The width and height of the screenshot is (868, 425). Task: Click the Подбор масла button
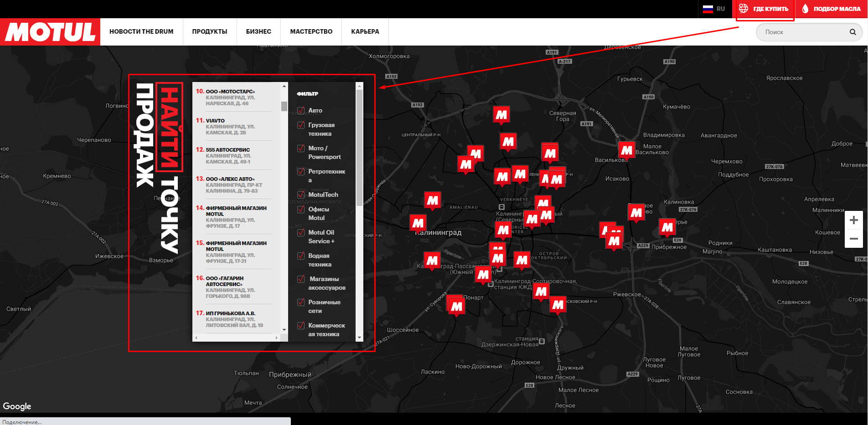832,9
